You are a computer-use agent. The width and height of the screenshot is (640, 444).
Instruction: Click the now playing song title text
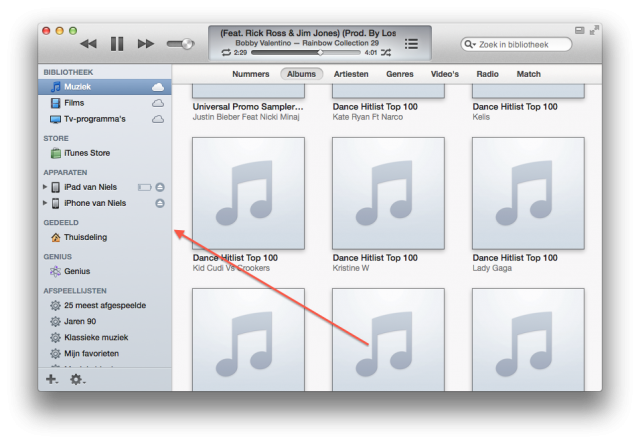click(308, 33)
